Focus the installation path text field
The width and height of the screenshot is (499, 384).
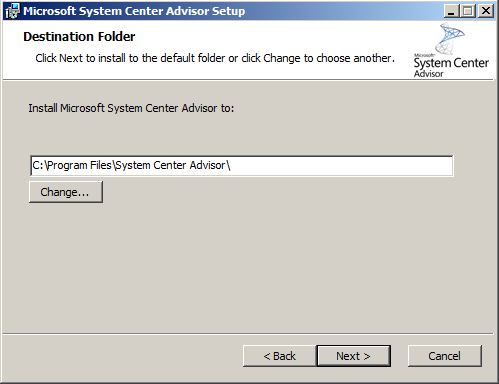point(242,165)
